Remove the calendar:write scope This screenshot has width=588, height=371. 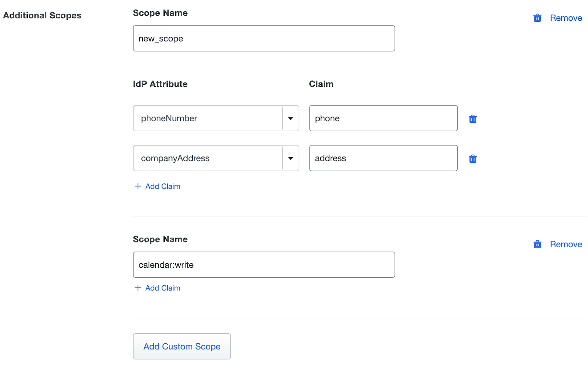click(566, 244)
